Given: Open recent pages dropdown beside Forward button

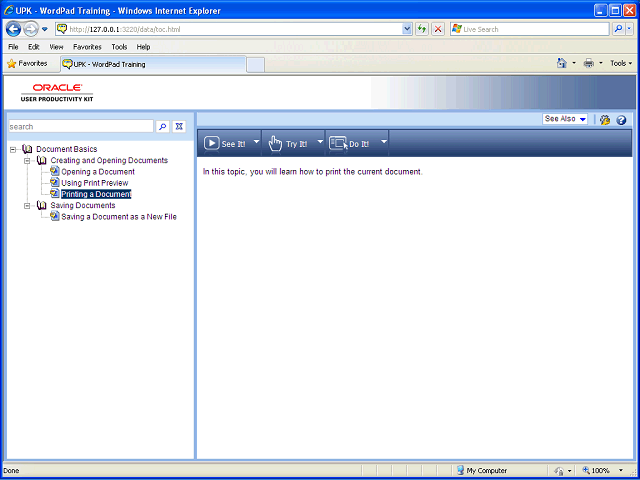Looking at the screenshot, I should point(45,29).
